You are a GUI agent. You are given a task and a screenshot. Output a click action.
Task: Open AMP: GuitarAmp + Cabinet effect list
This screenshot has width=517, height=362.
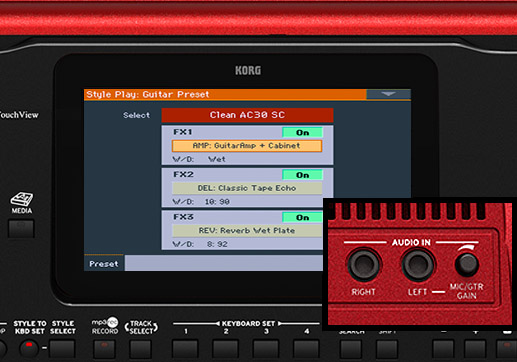(x=247, y=146)
